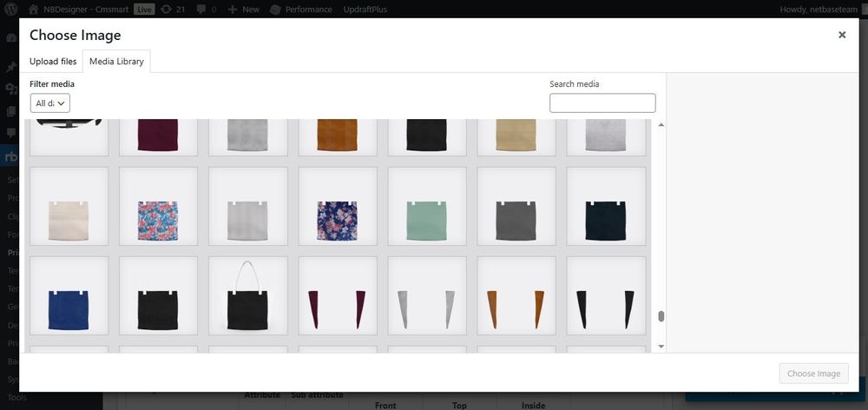
Task: Expand the Filter media dropdown
Action: tap(49, 102)
